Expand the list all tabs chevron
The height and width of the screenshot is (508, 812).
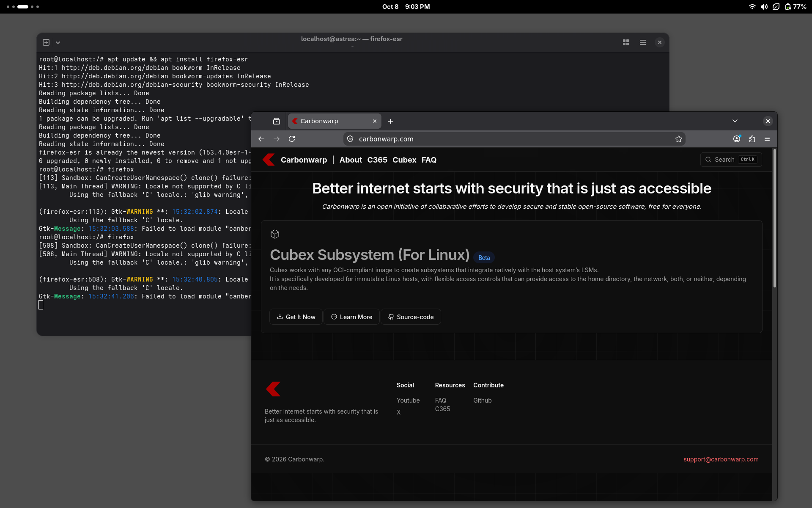[x=735, y=121]
